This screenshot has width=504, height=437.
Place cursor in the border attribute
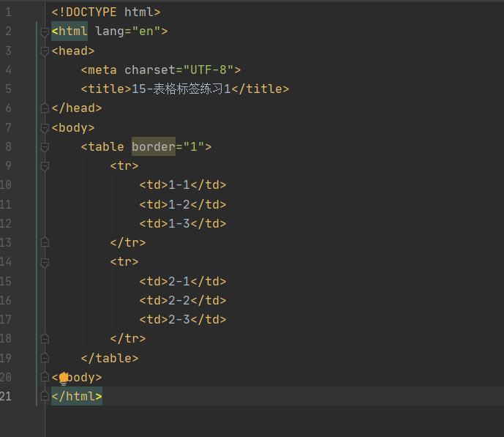pyautogui.click(x=154, y=146)
